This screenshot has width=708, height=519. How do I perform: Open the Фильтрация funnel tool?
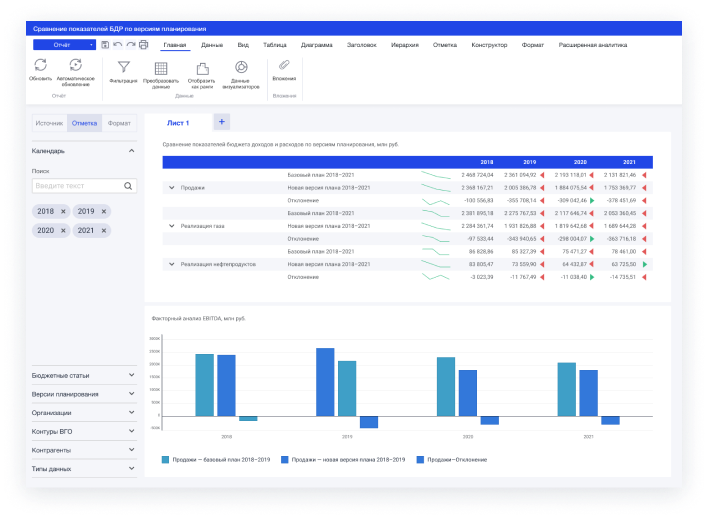pos(124,67)
